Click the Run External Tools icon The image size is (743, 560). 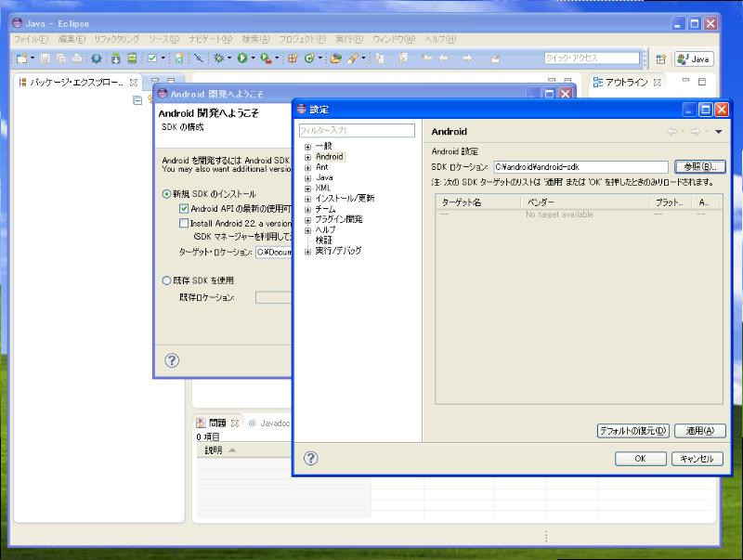coord(266,59)
